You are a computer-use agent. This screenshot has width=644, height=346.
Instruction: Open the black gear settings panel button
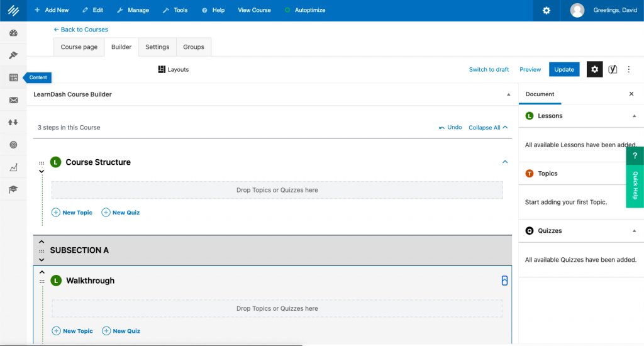pyautogui.click(x=594, y=69)
